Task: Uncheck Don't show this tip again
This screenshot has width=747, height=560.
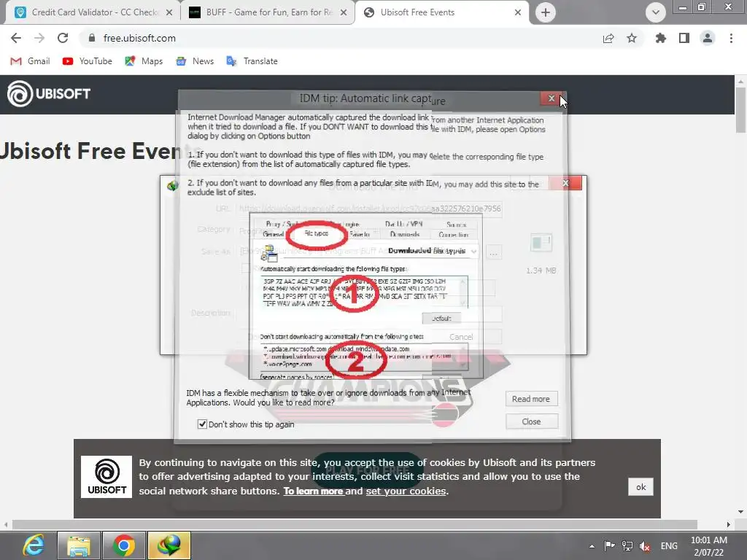Action: tap(202, 424)
